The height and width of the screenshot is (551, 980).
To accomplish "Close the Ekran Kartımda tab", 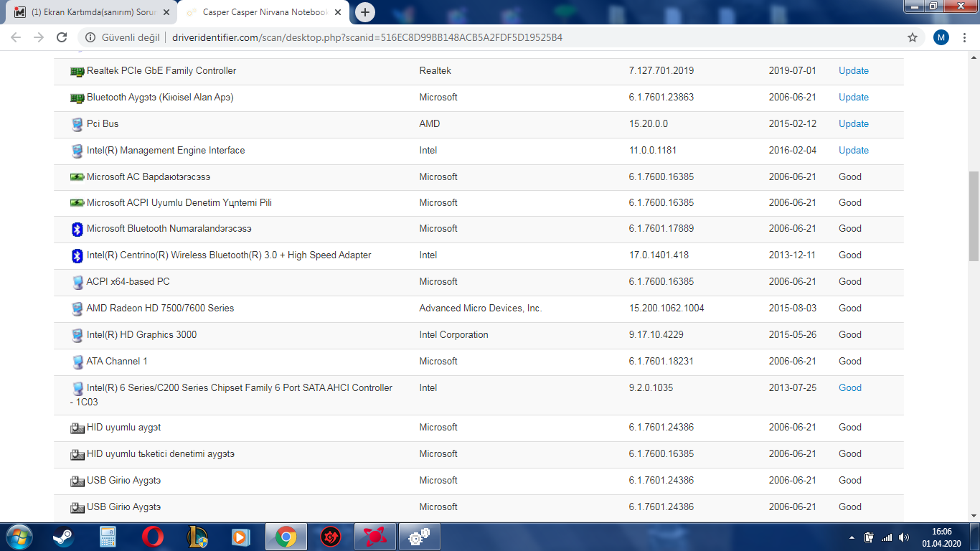I will (x=166, y=13).
